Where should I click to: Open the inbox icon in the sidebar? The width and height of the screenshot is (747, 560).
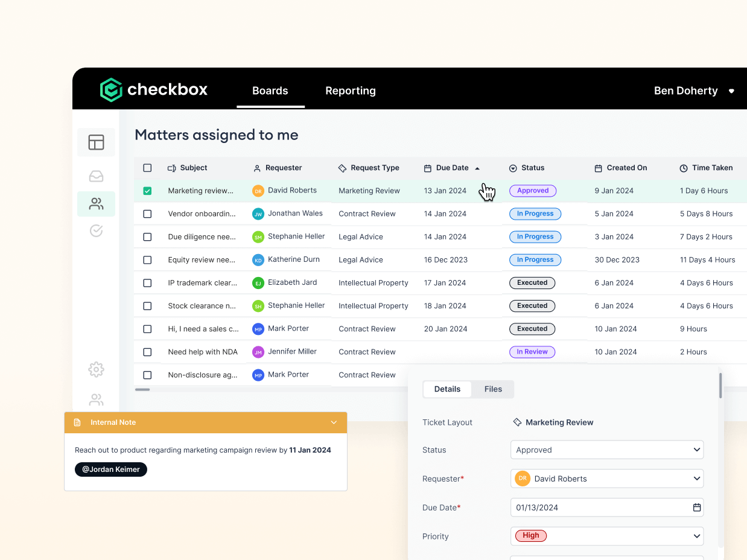point(96,176)
